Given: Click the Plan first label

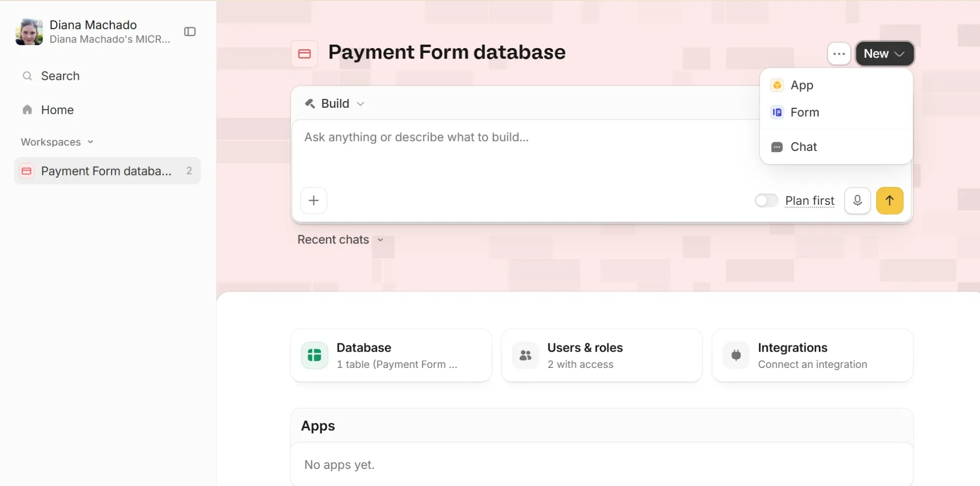Looking at the screenshot, I should 809,200.
